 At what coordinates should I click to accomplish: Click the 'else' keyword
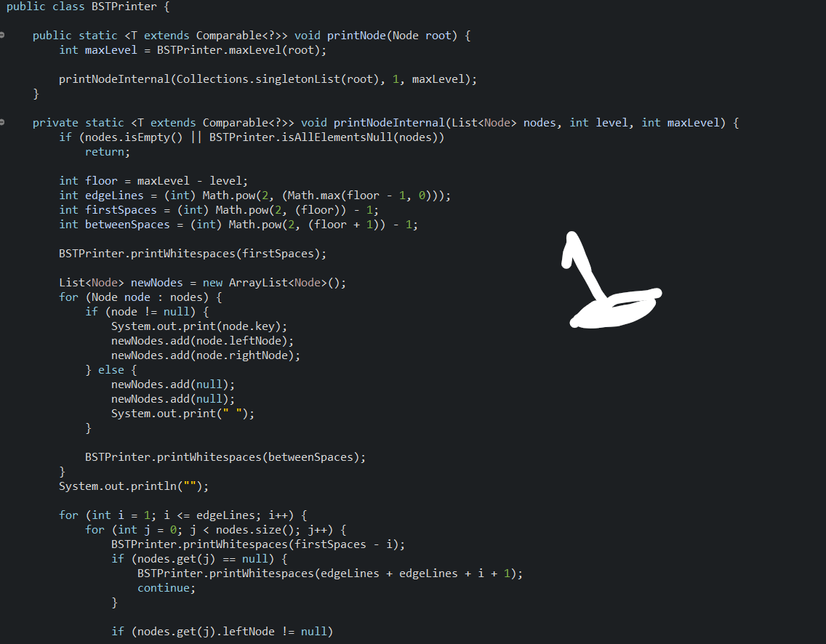coord(111,370)
